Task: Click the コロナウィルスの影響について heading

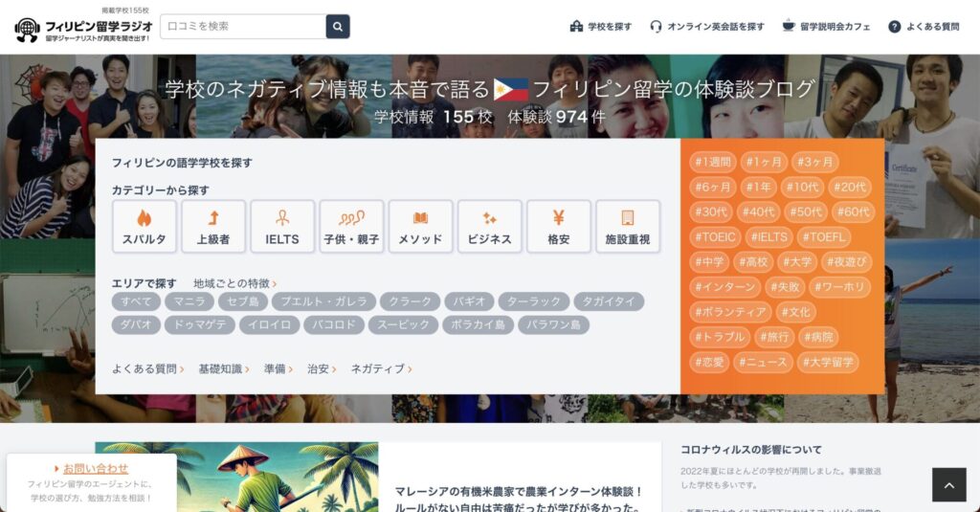Action: [x=750, y=450]
